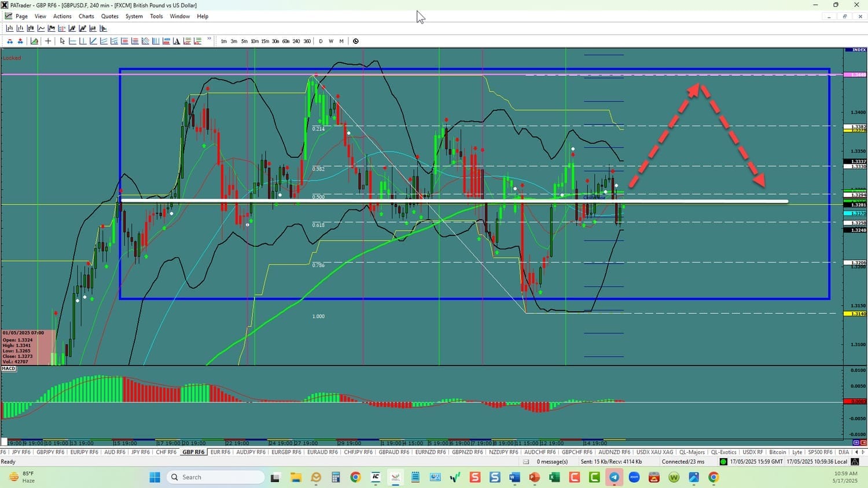Switch to the EUR RF6 chart tab

220,452
